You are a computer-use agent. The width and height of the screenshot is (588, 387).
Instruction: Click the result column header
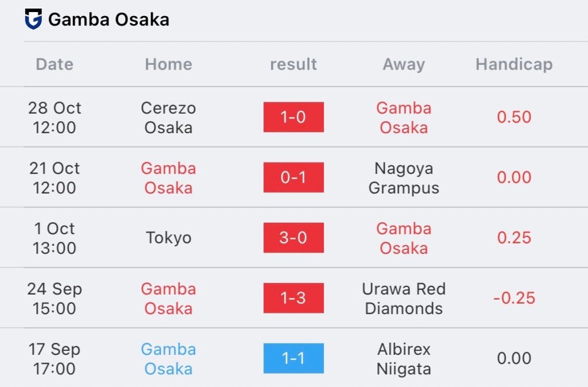coord(293,64)
